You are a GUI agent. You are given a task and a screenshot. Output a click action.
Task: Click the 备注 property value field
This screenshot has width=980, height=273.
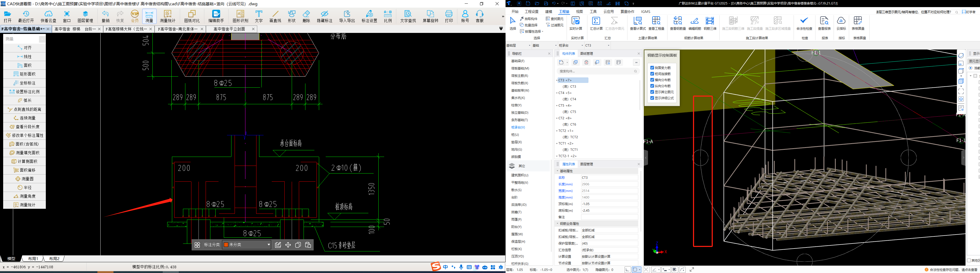click(609, 217)
